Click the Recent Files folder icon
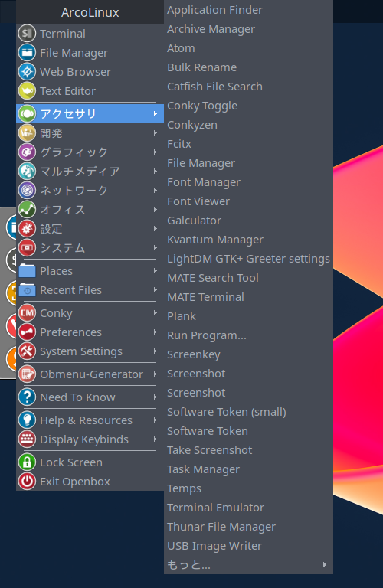 click(x=27, y=290)
